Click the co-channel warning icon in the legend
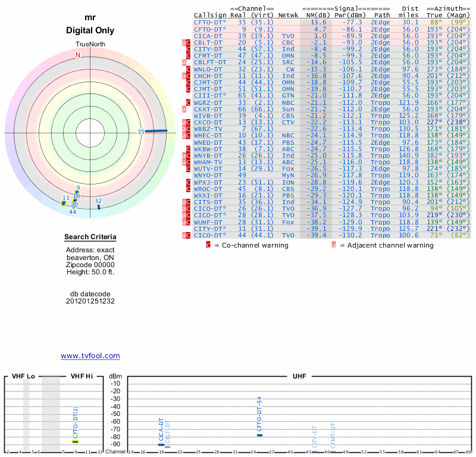476x457 pixels. click(x=208, y=245)
